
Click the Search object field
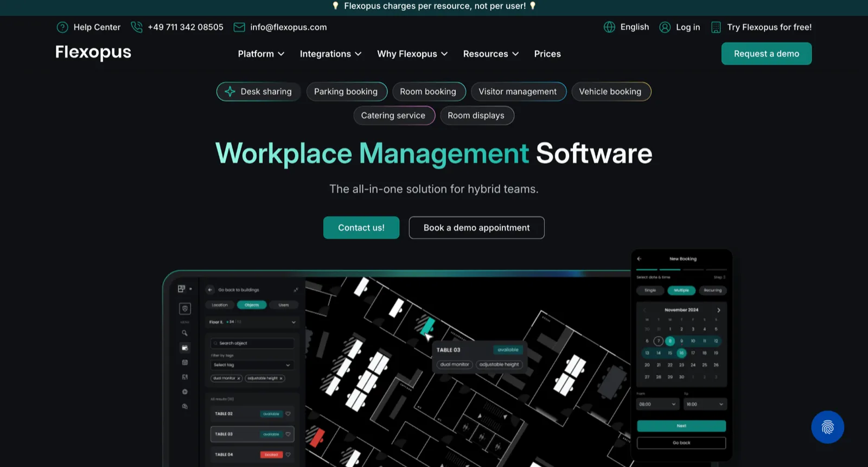pos(252,343)
